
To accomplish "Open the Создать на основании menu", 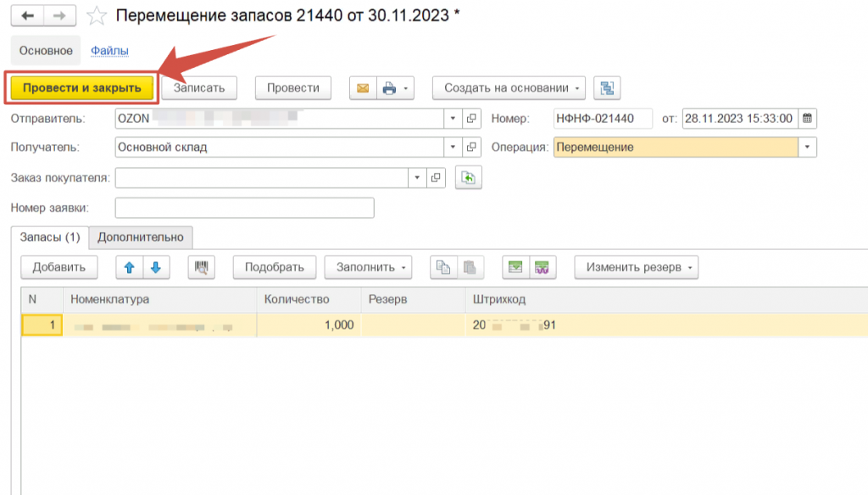I will coord(509,88).
